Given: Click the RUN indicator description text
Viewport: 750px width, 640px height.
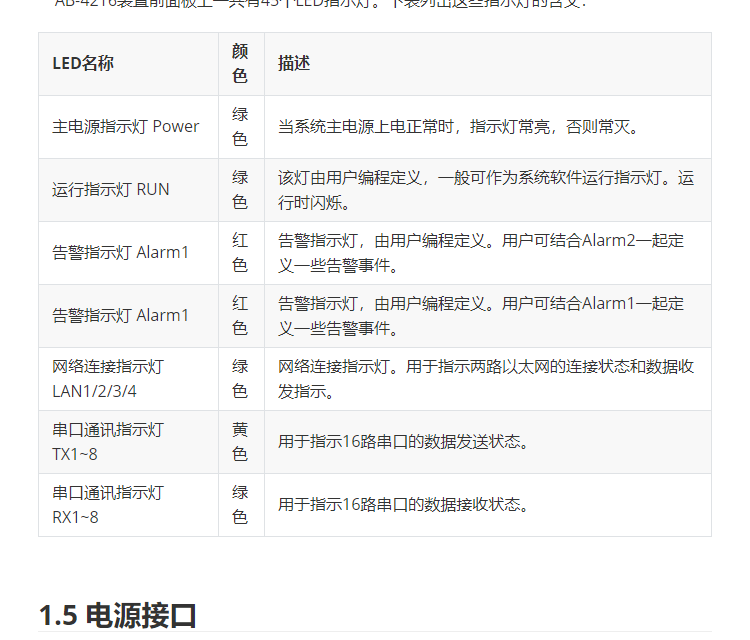Looking at the screenshot, I should (486, 190).
